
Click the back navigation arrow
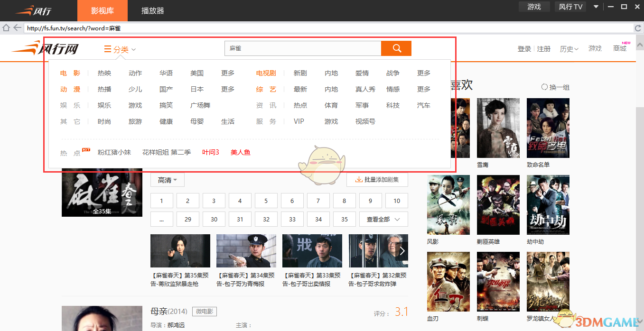click(x=17, y=28)
